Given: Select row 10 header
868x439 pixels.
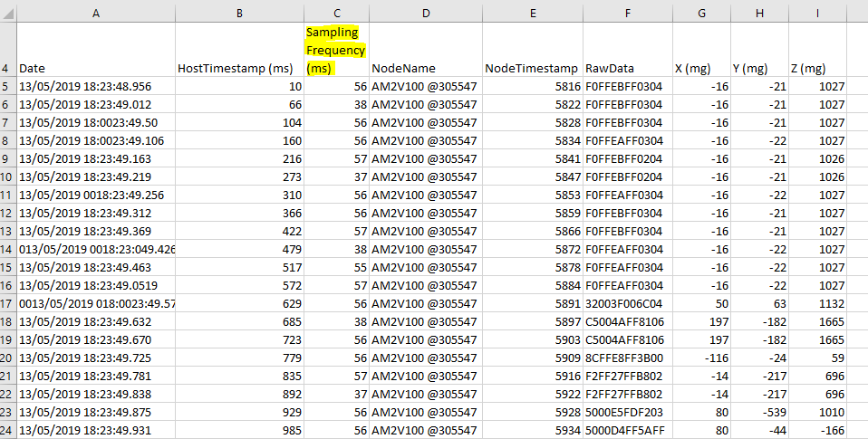Looking at the screenshot, I should tap(8, 177).
